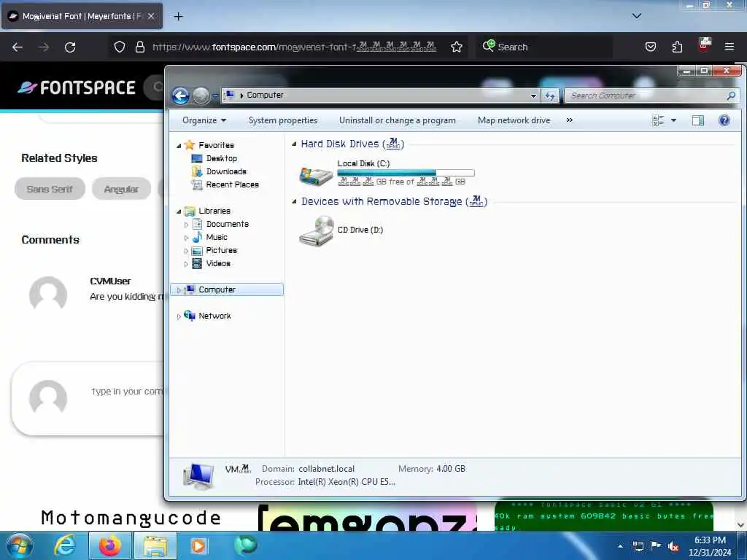Expand Computer in navigation pane

click(179, 290)
